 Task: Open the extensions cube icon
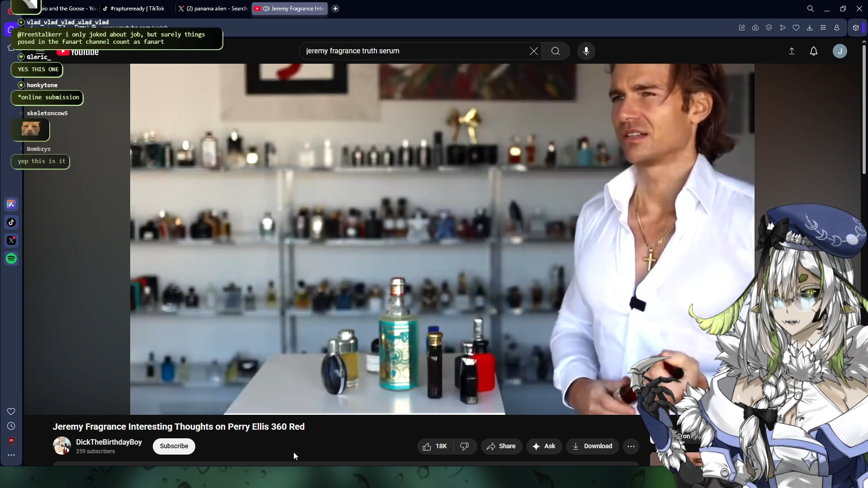(856, 28)
